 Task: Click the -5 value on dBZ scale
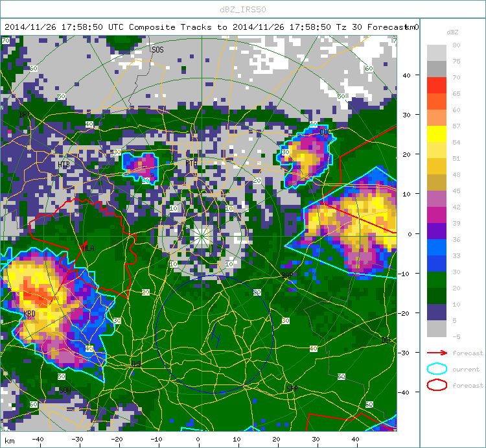click(x=456, y=336)
